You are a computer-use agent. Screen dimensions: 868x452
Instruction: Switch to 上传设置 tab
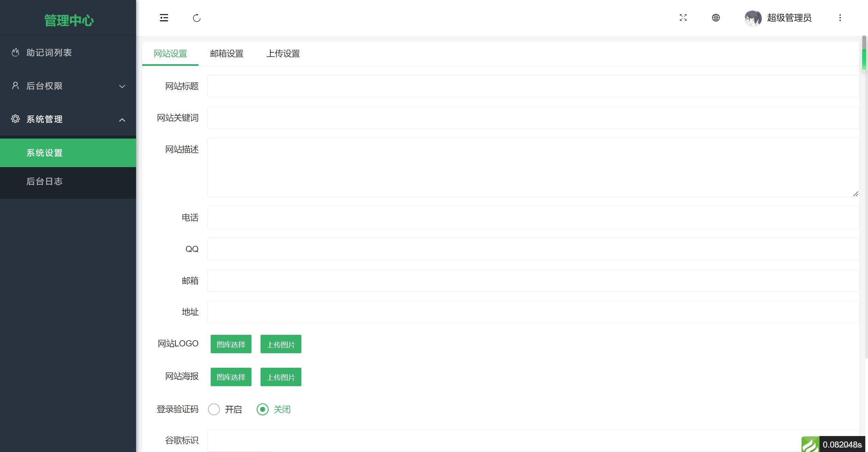[283, 53]
